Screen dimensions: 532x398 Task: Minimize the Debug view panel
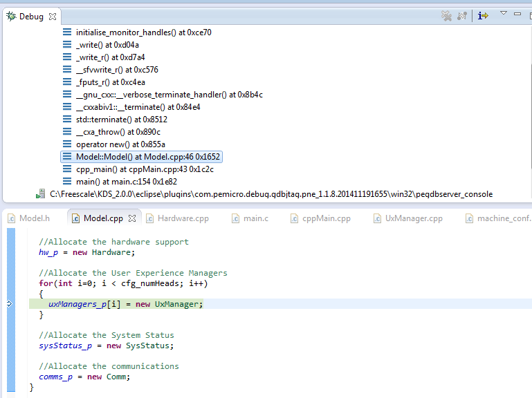pos(517,14)
